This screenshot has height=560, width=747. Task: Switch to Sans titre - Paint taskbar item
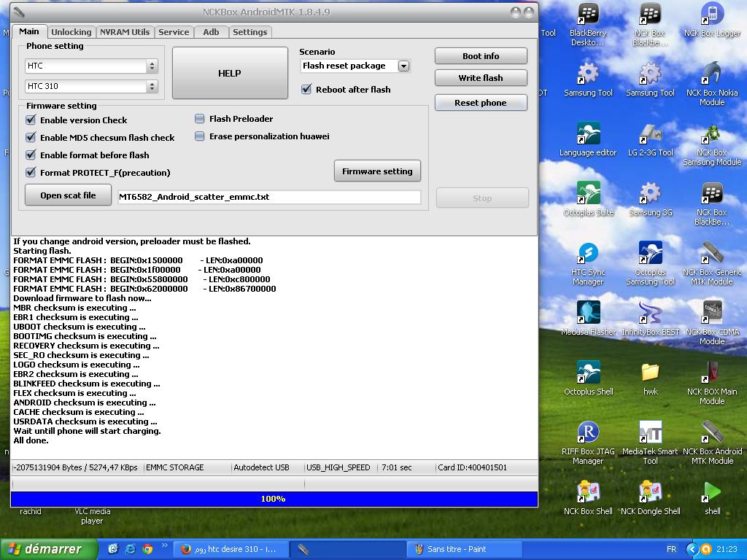click(465, 549)
